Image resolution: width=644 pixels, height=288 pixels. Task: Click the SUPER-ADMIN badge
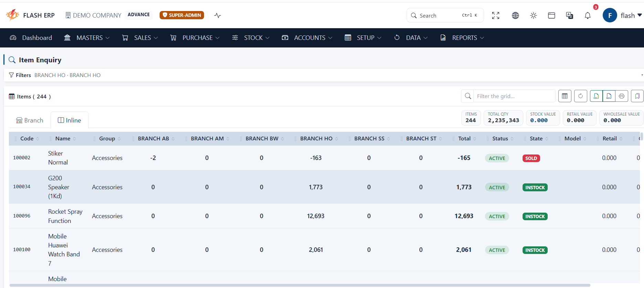pos(182,15)
